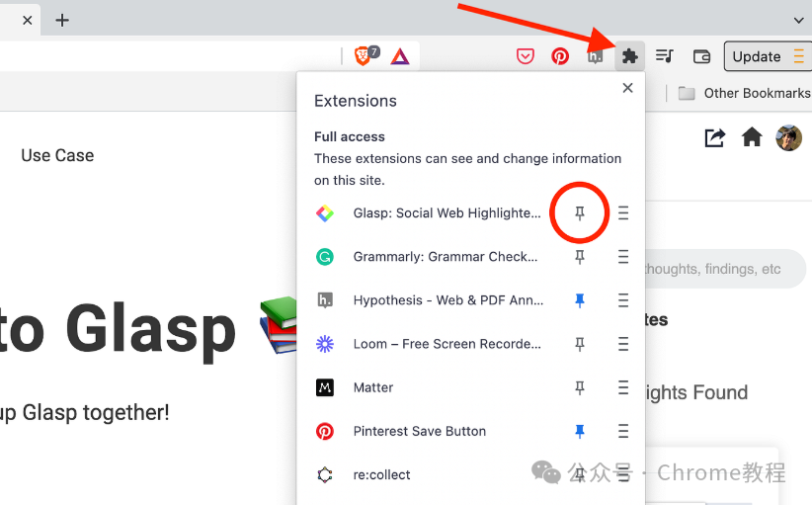The image size is (812, 505).
Task: Select Grammarly: Grammar Check entry
Action: coord(446,256)
